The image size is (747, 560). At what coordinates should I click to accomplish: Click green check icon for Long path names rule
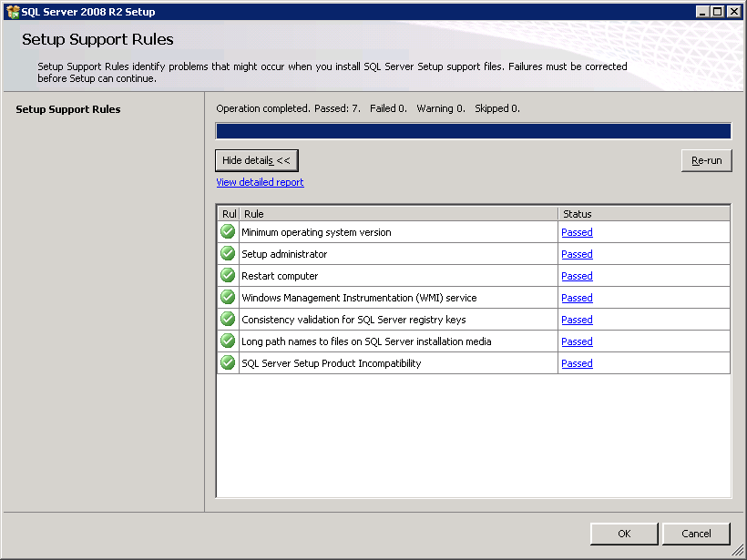pos(228,341)
